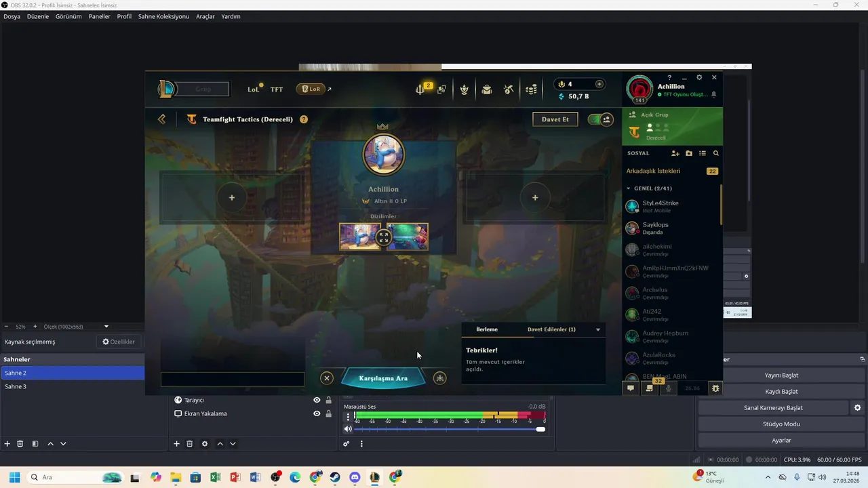Open source properties gear in Sources toolbar
Screen dimensions: 868x488
coord(205,444)
